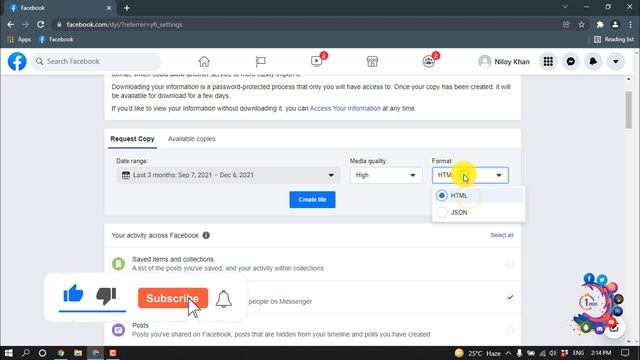Viewport: 640px width, 360px height.
Task: Click the browser Back arrow
Action: click(11, 24)
